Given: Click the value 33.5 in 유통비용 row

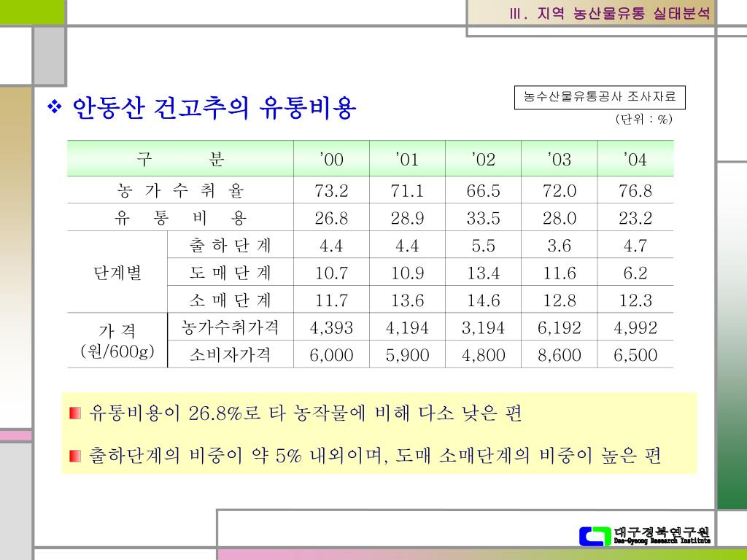Looking at the screenshot, I should pos(484,218).
